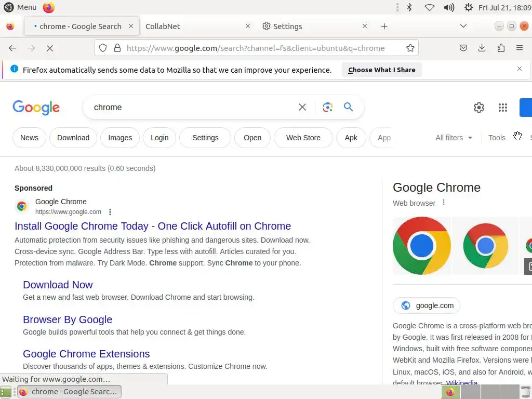Click the Firefox workspace icon in bottom panel
This screenshot has height=399, width=532.
point(450,392)
